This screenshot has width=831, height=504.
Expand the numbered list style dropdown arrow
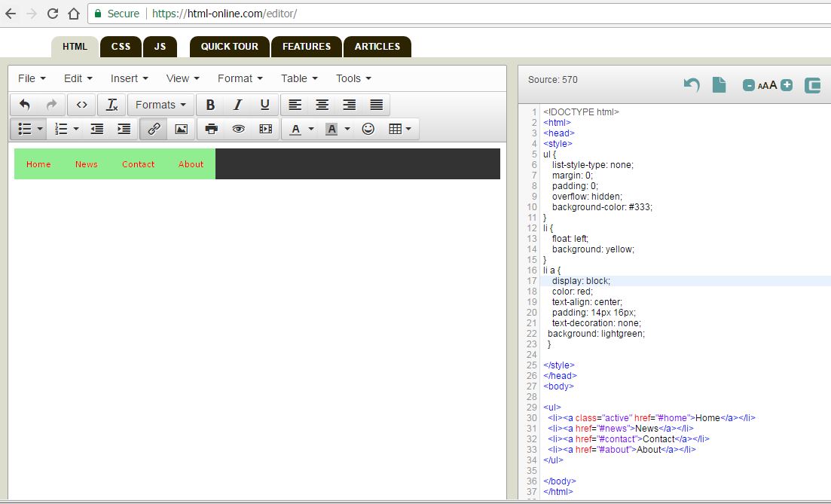pyautogui.click(x=76, y=129)
